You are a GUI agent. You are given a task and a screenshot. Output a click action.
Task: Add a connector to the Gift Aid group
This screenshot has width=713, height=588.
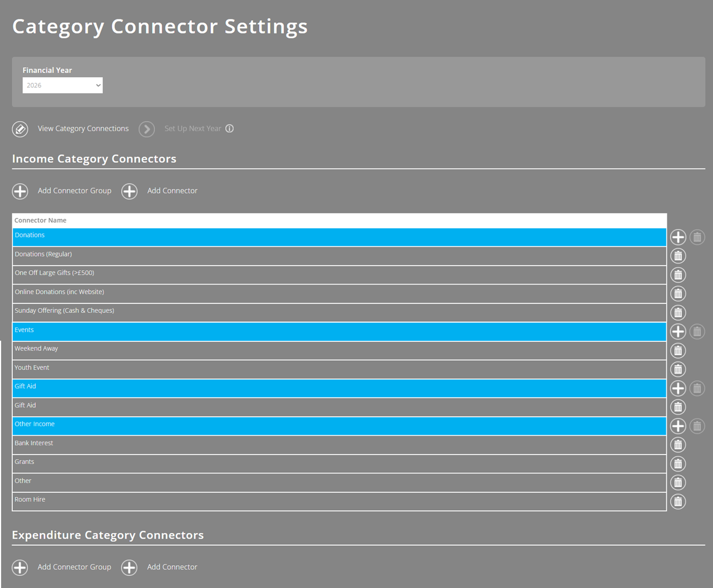678,388
